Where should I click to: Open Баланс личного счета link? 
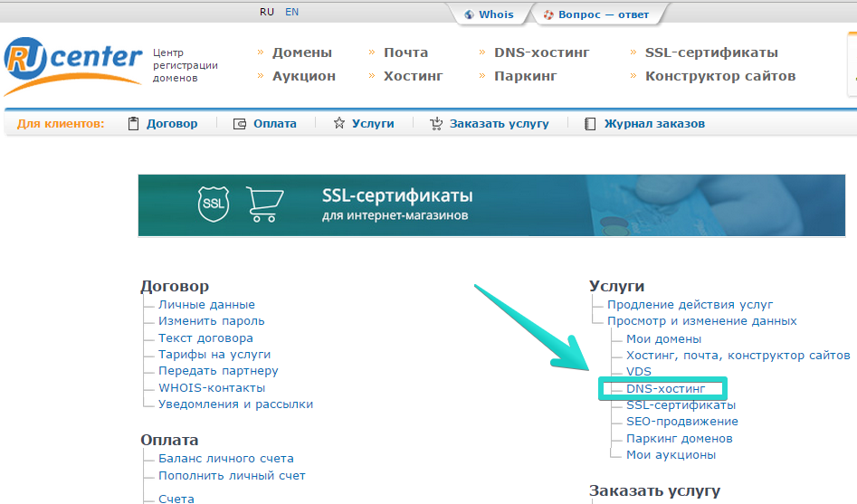225,458
